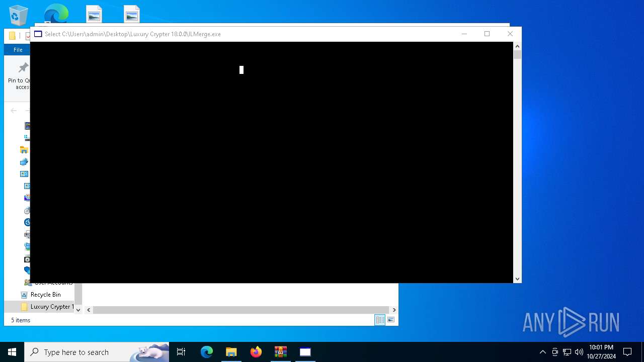
Task: Show hidden system tray icons
Action: pyautogui.click(x=542, y=352)
